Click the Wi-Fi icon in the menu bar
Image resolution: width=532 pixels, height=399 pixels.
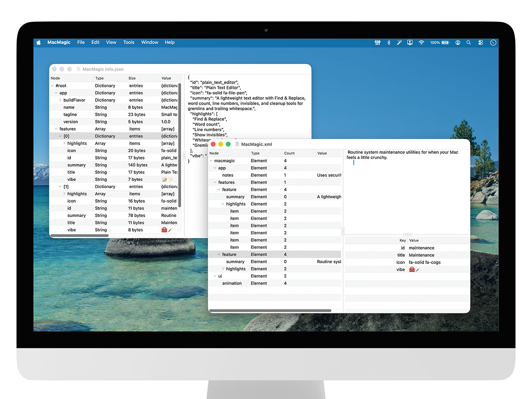coord(421,43)
